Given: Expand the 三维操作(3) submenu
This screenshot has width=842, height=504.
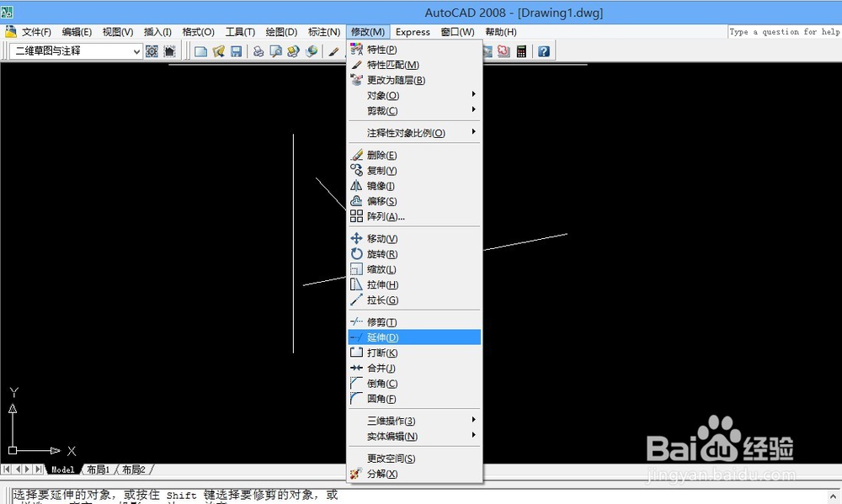Looking at the screenshot, I should tap(414, 422).
